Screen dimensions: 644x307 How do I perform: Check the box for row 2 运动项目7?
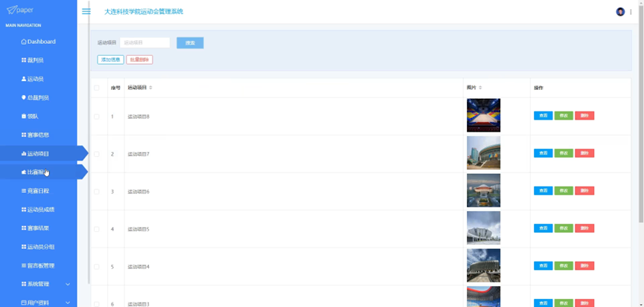pyautogui.click(x=97, y=154)
